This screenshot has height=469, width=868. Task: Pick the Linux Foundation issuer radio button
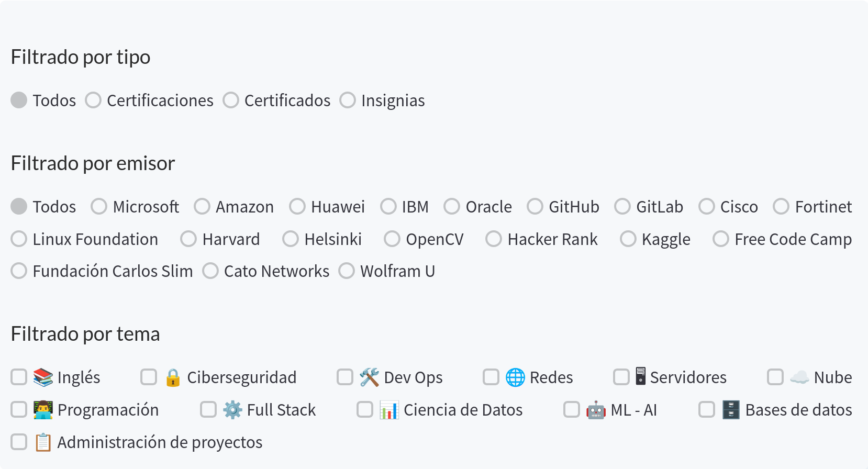19,239
